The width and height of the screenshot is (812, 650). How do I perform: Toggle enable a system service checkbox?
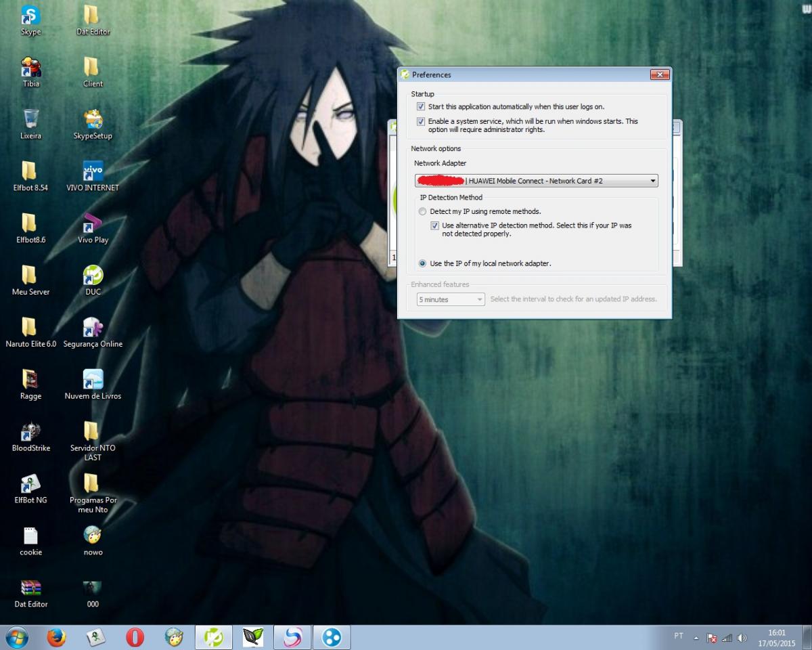tap(421, 122)
